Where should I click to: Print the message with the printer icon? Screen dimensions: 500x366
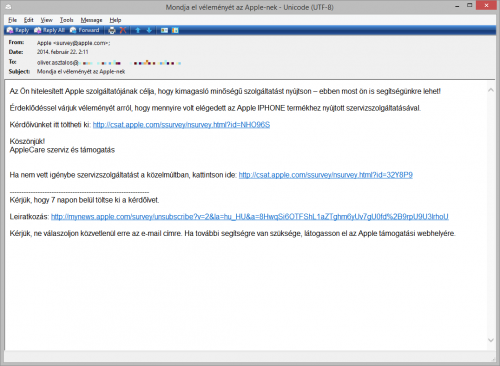coord(112,30)
